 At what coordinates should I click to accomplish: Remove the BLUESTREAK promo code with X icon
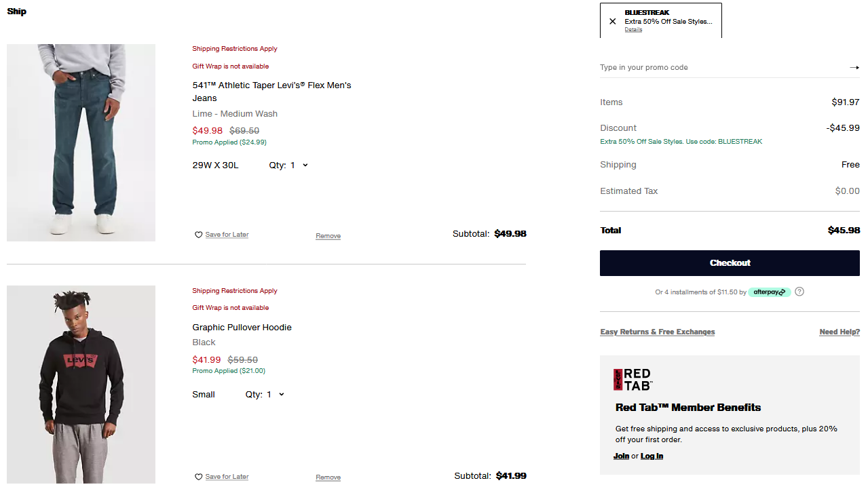tap(613, 21)
